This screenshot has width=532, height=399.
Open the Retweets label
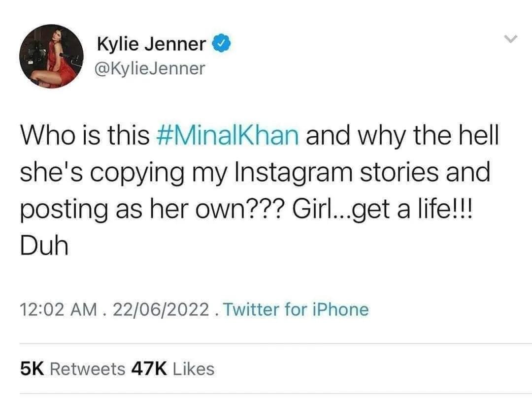pyautogui.click(x=88, y=368)
